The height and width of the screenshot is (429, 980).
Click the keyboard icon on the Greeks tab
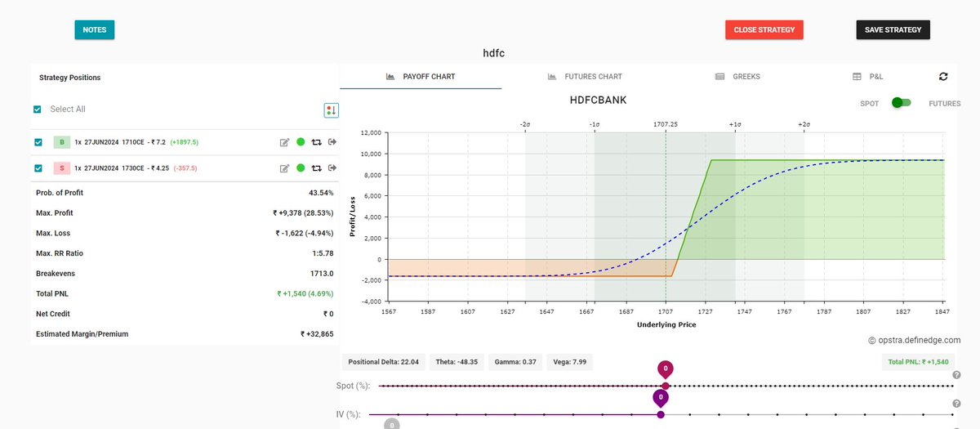tap(719, 76)
